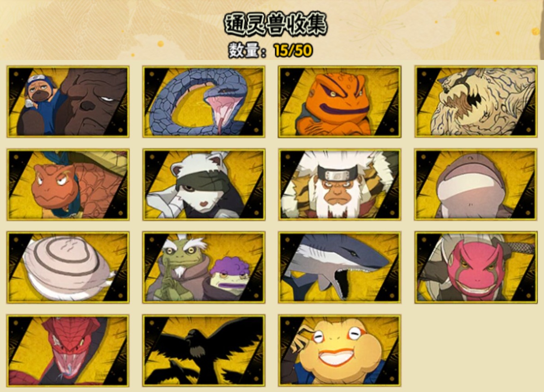Select the Pakkun and bulldog summon card
This screenshot has height=392, width=544.
[x=68, y=101]
